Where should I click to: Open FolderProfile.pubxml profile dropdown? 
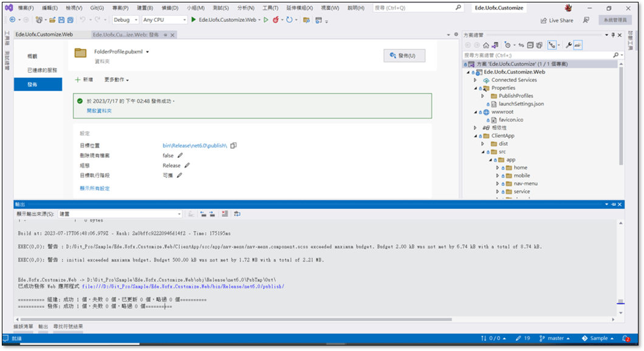148,52
